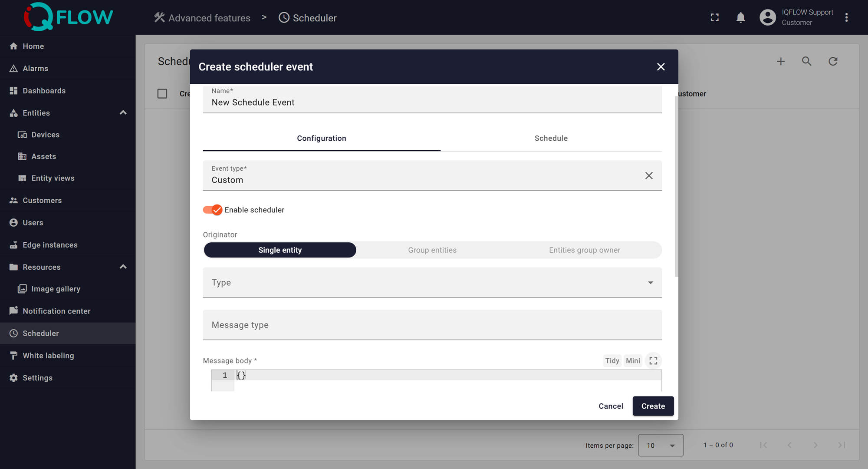Clear the Custom event type value
The height and width of the screenshot is (469, 868).
coord(648,175)
